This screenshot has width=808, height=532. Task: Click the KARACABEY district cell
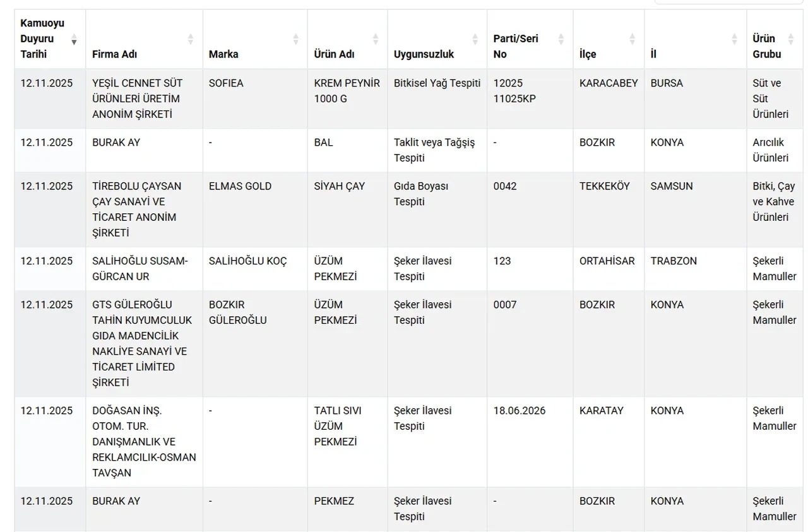click(609, 83)
